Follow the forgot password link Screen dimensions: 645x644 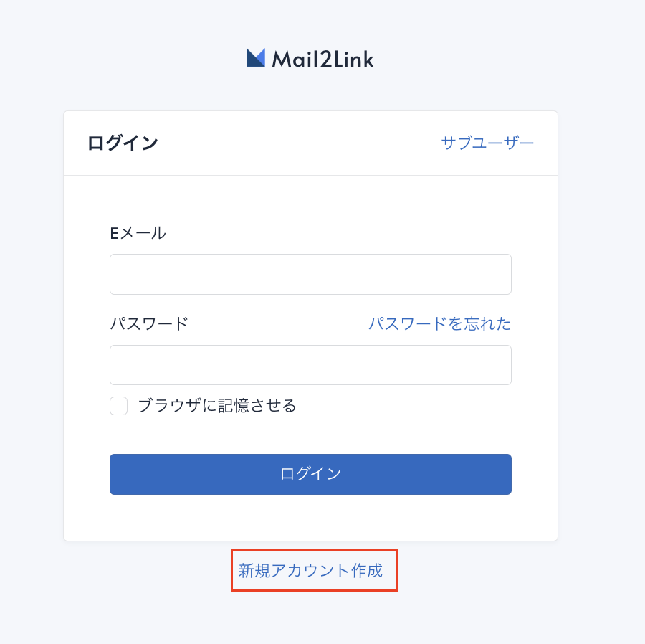point(439,323)
